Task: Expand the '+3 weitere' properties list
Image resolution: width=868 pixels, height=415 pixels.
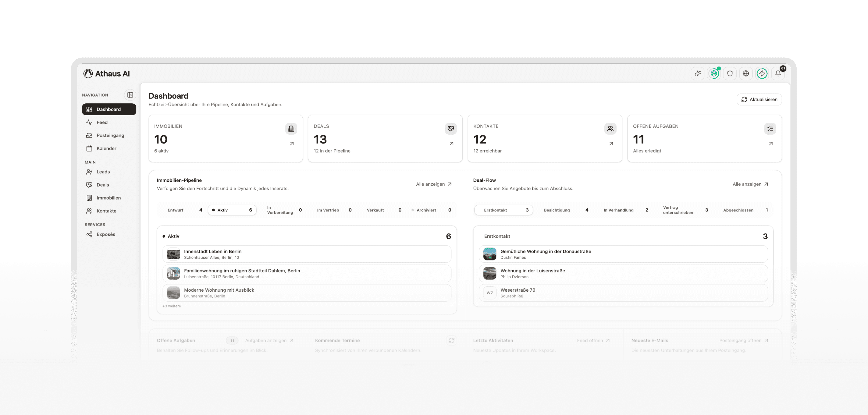Action: (171, 306)
